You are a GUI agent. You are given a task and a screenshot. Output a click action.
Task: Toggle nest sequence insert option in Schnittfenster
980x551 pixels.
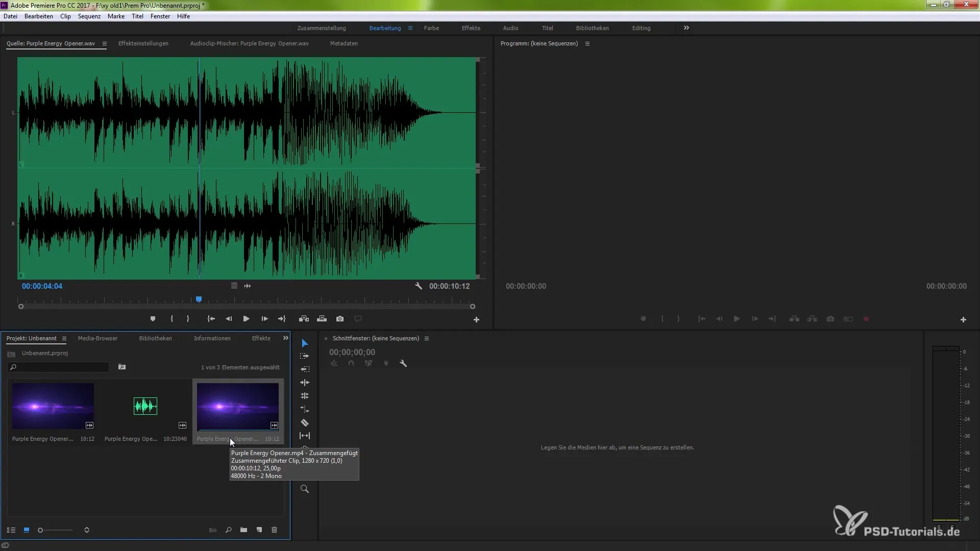pos(334,364)
